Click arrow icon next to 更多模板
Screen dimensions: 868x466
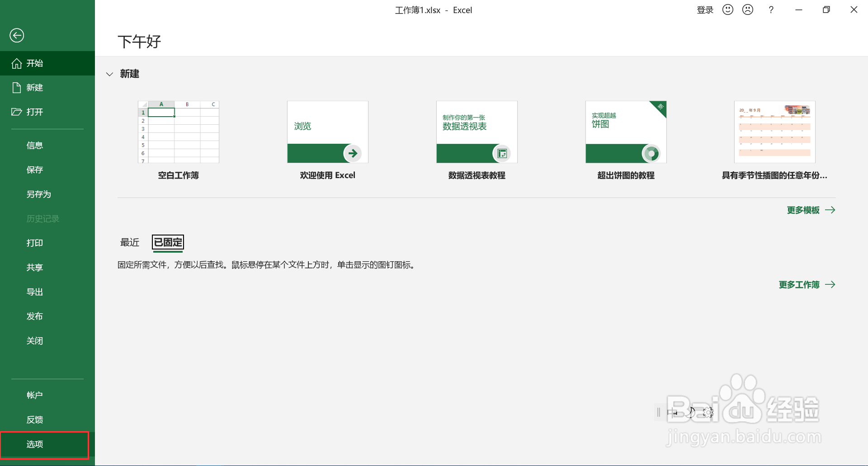pos(830,210)
